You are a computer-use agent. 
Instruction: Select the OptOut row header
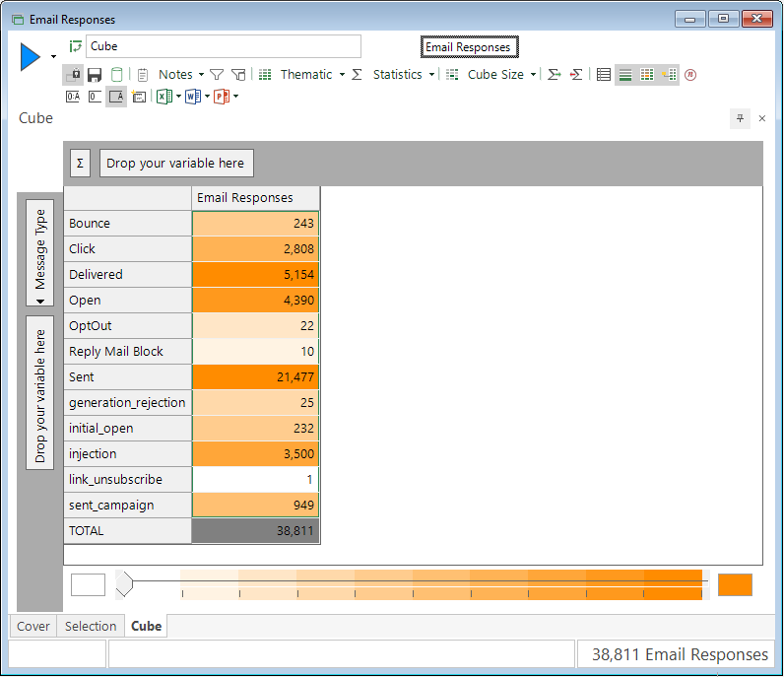(x=128, y=326)
